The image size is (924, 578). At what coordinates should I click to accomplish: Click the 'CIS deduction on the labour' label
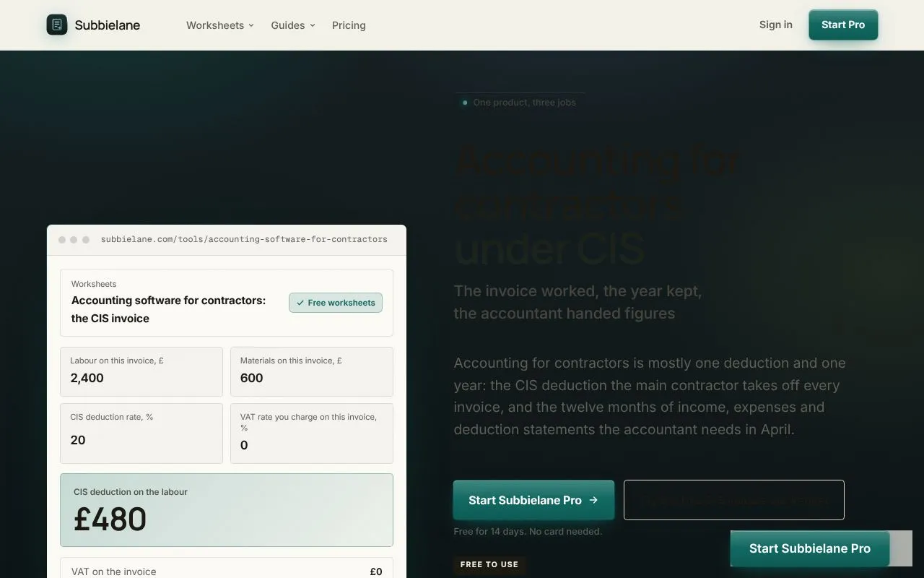click(x=131, y=492)
